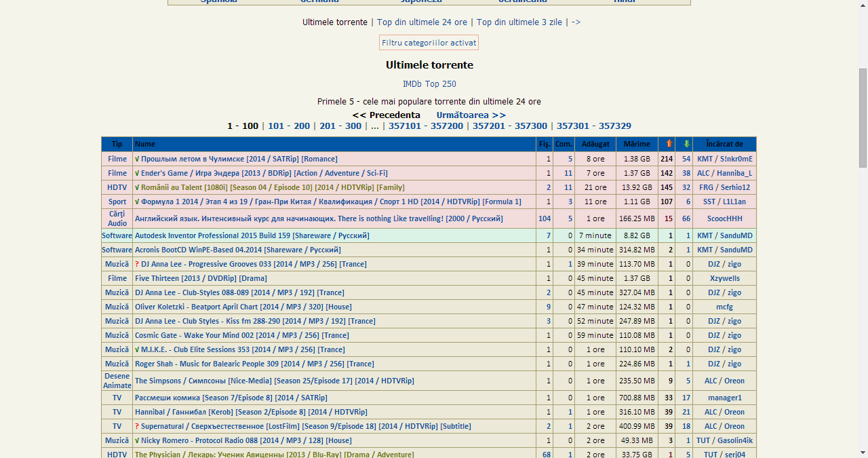Sort table by Mărime column
Viewport: 868px width, 458px height.
pos(637,144)
